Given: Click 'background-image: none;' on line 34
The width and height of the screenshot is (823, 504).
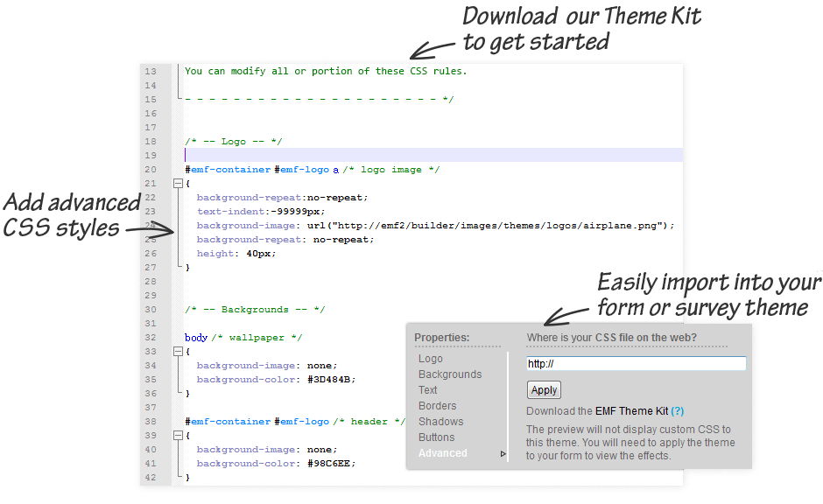Looking at the screenshot, I should click(x=267, y=366).
